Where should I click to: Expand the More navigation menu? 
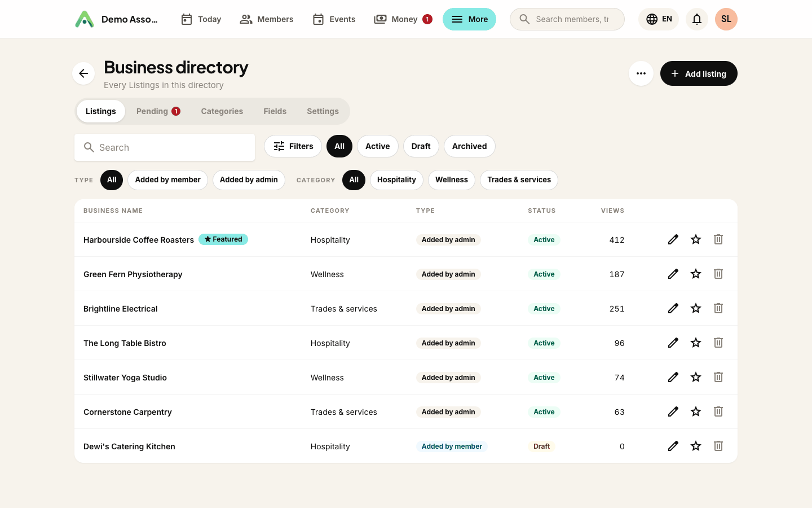click(469, 19)
